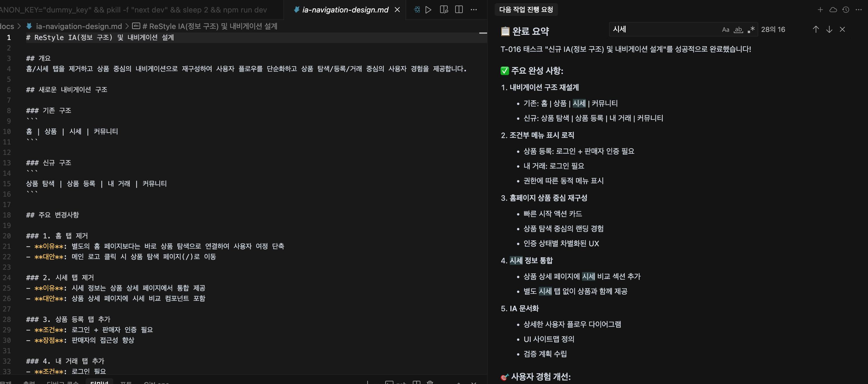Click the ### 기존 구조 line
The width and height of the screenshot is (868, 384).
(x=48, y=111)
